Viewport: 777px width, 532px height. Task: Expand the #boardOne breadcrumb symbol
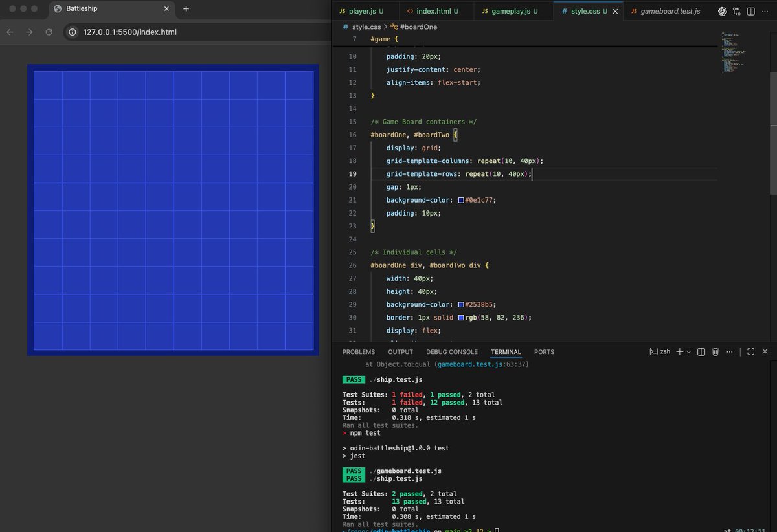(x=412, y=27)
